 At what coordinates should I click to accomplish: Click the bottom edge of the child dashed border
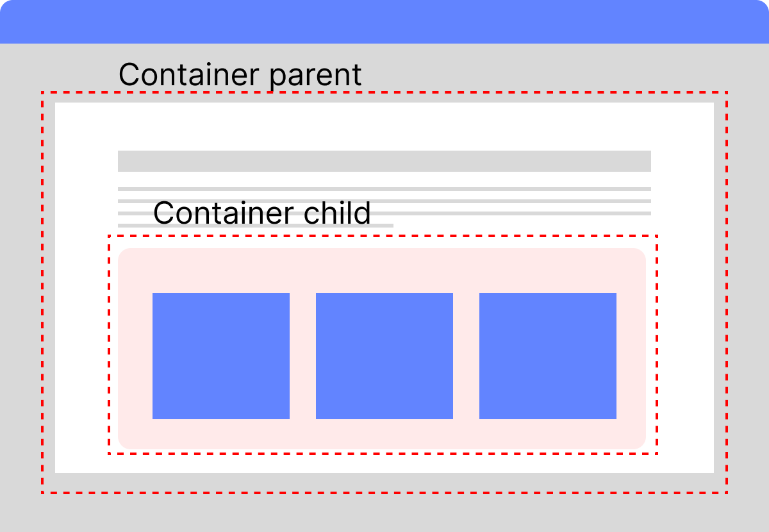[384, 454]
